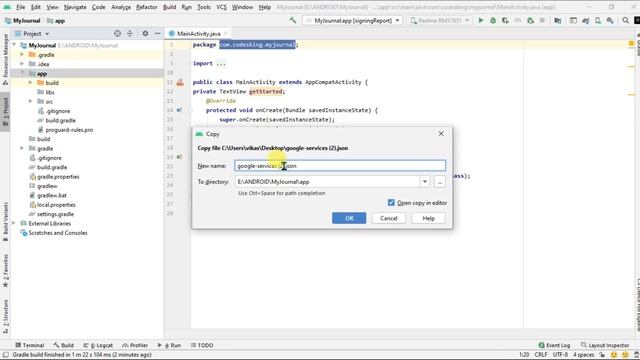Open the VCS menu
The width and height of the screenshot is (640, 360).
coord(221,7)
